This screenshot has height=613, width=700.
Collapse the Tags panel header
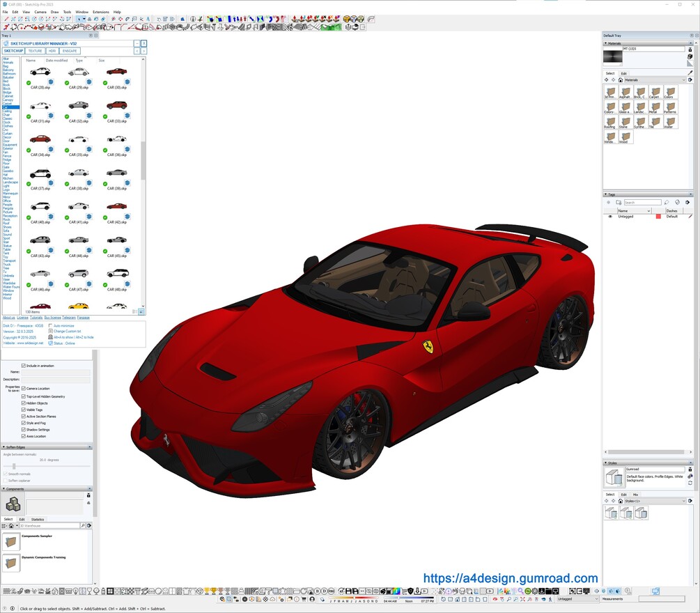[x=648, y=194]
